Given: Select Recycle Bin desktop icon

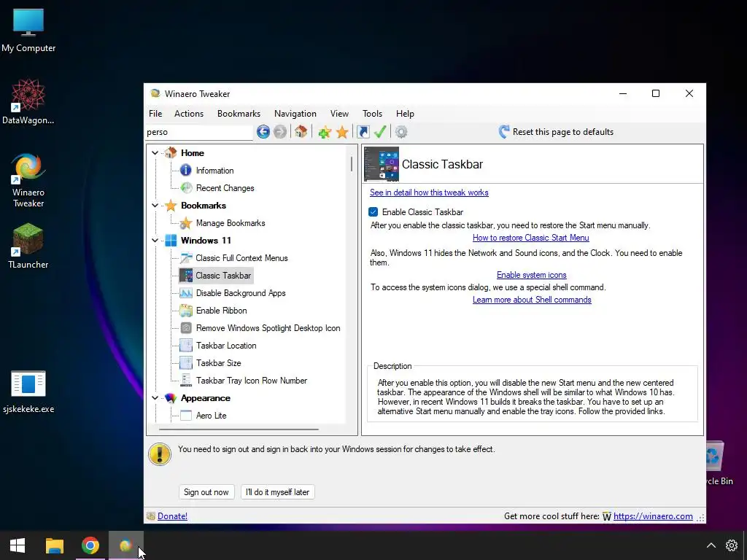Looking at the screenshot, I should [719, 464].
